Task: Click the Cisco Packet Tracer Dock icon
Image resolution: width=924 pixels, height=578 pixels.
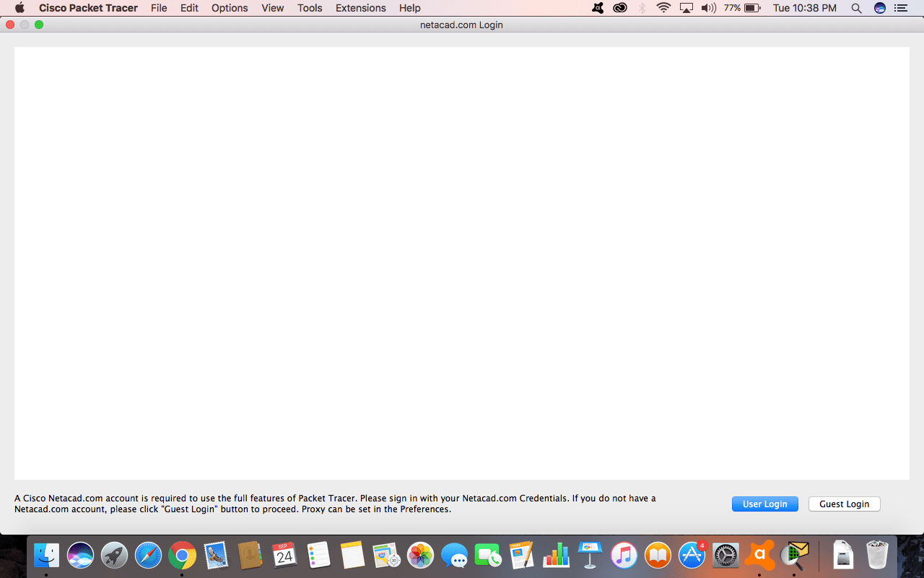Action: (x=794, y=555)
